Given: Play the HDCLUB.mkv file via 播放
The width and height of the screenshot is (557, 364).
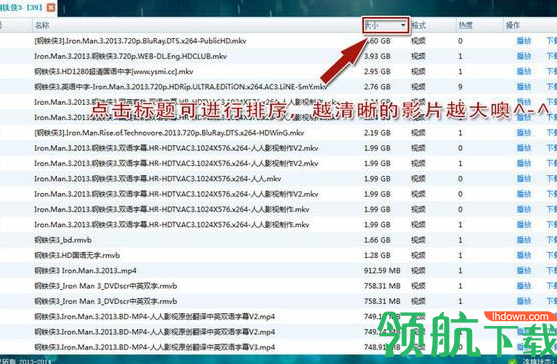Looking at the screenshot, I should 524,56.
